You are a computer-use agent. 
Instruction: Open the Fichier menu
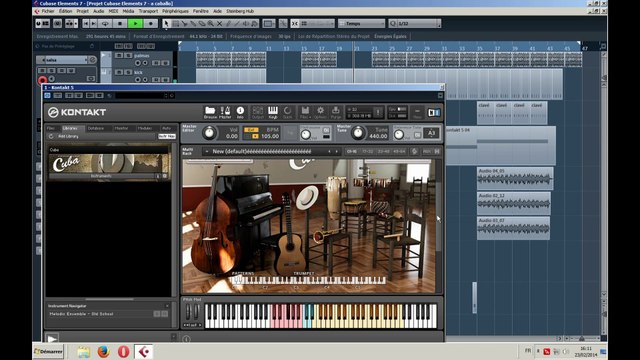pyautogui.click(x=47, y=11)
